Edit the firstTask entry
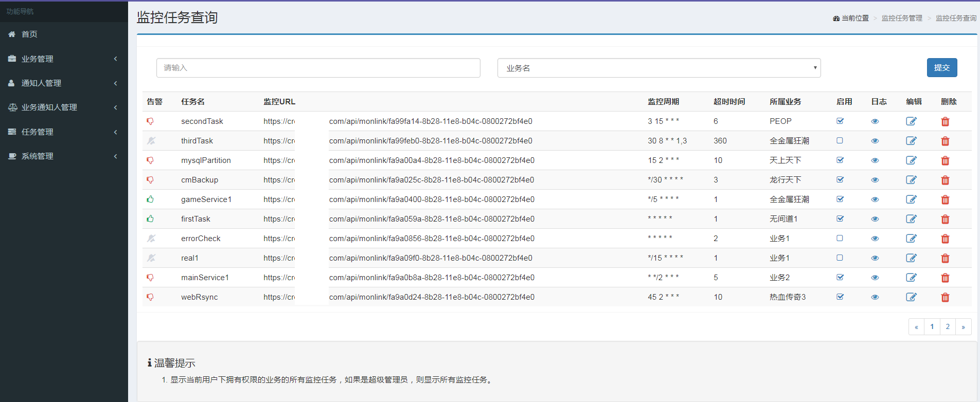This screenshot has height=402, width=980. tap(911, 219)
